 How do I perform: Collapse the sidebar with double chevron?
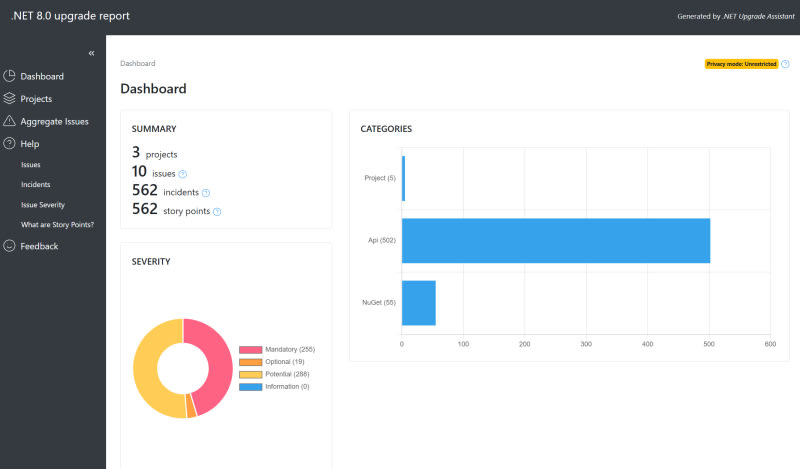point(91,53)
